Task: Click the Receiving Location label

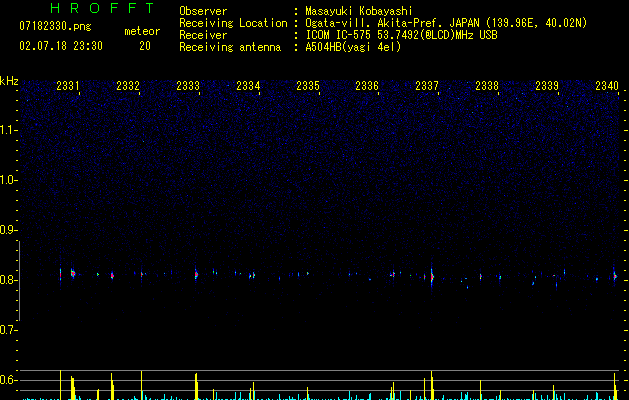Action: (x=233, y=23)
